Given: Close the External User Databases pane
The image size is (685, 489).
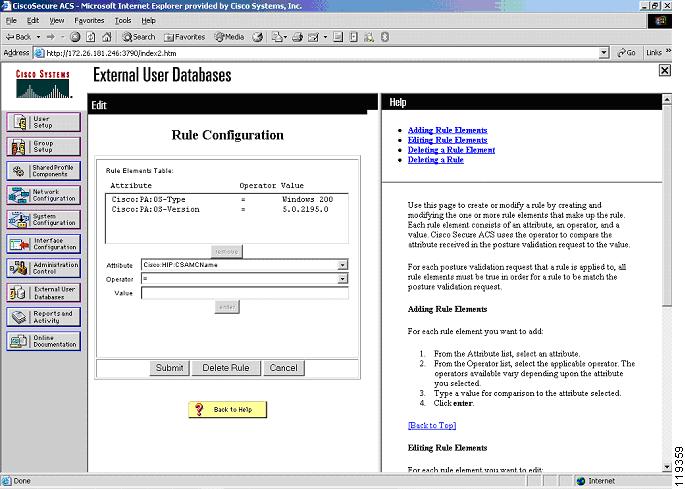Looking at the screenshot, I should click(x=664, y=70).
